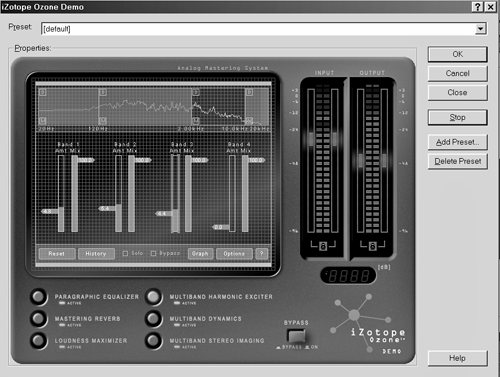Select the Multiband Harmonic Exciter knob
The height and width of the screenshot is (377, 500).
click(x=154, y=297)
